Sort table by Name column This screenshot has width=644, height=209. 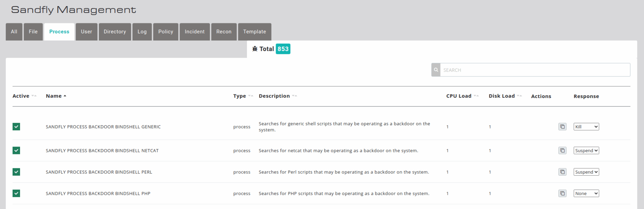click(56, 96)
